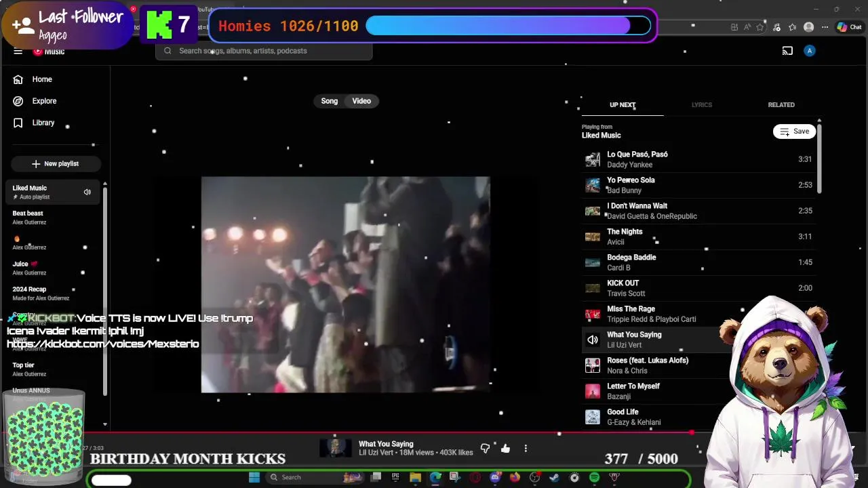Open Edge media control music icon
This screenshot has width=868, height=488.
pos(776,27)
